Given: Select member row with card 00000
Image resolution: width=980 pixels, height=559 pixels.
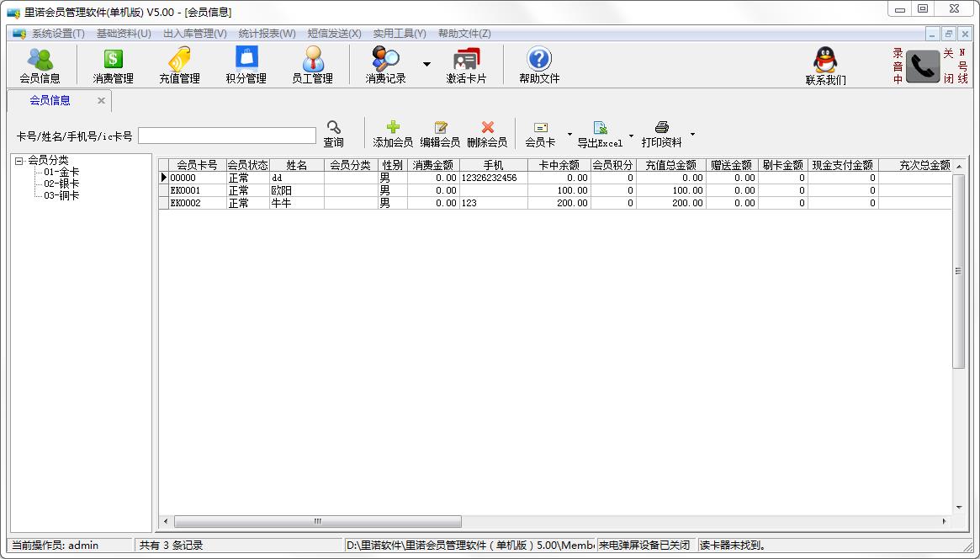Looking at the screenshot, I should tap(555, 178).
